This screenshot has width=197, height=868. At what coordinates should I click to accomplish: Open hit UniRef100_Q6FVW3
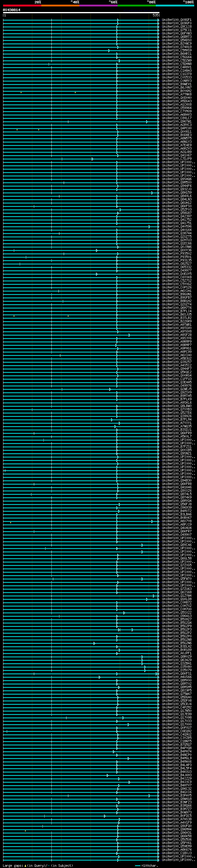[x=177, y=33]
